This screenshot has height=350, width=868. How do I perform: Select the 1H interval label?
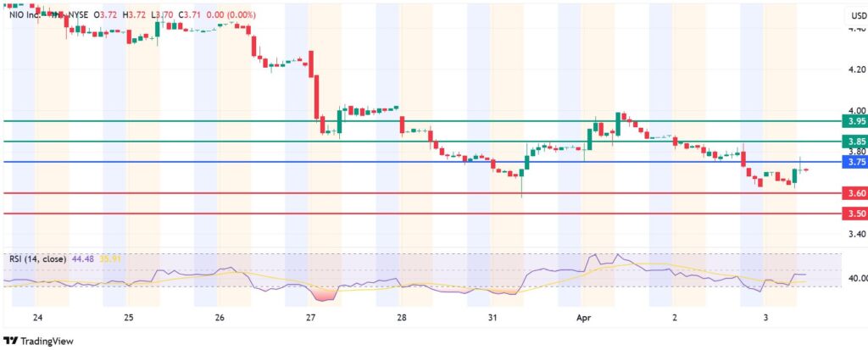[x=55, y=15]
